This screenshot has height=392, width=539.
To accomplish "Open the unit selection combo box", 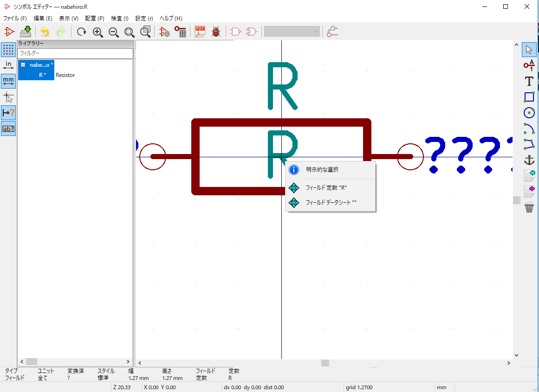I will click(x=292, y=32).
